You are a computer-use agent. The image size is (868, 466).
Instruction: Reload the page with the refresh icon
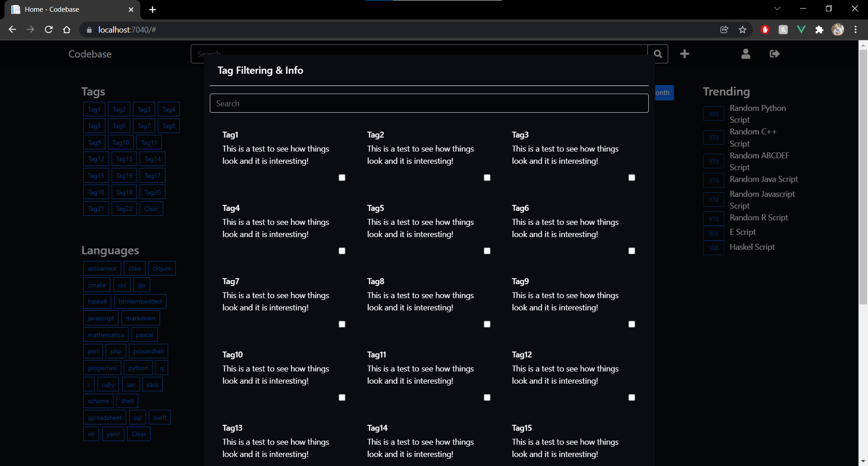pyautogui.click(x=49, y=29)
